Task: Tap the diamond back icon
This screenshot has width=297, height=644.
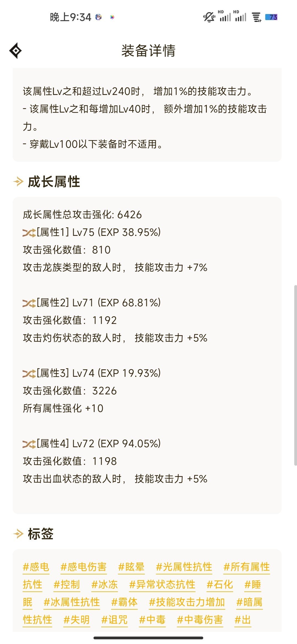Action: [15, 51]
